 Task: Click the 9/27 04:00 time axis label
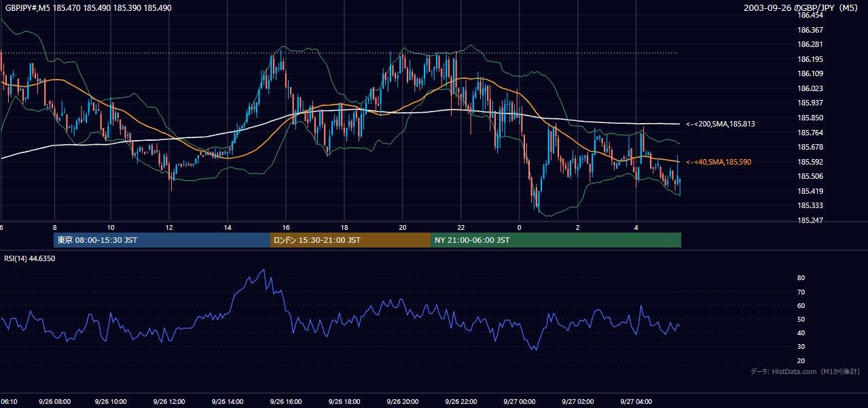click(x=636, y=402)
